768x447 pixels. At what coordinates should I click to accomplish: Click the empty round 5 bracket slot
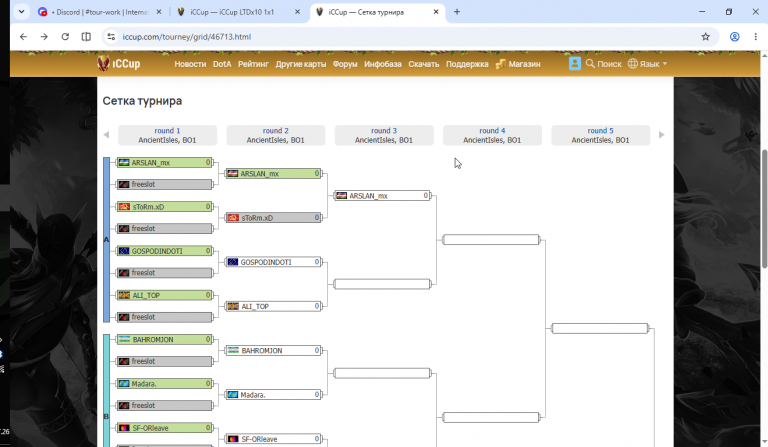pos(600,328)
